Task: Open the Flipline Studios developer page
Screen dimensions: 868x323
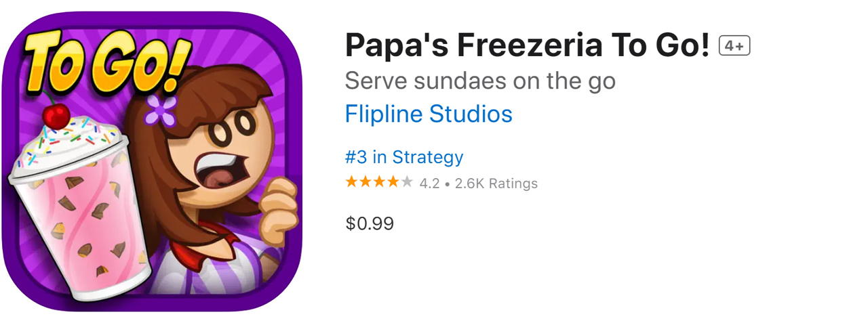Action: tap(428, 114)
